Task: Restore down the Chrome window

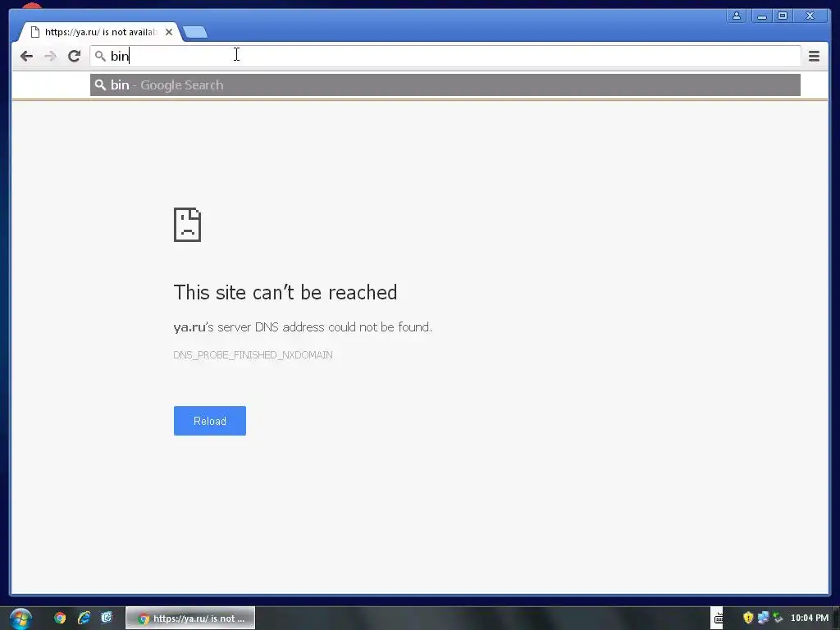Action: pos(783,16)
